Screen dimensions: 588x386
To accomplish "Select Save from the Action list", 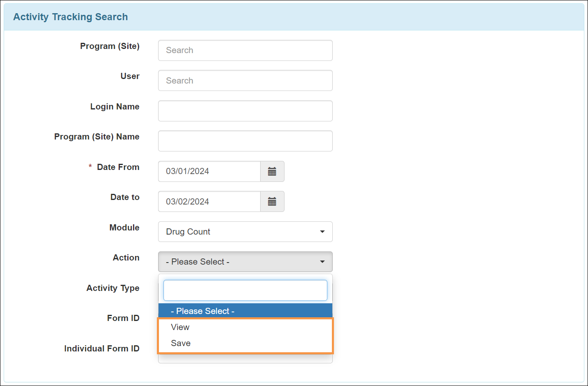I will click(245, 343).
